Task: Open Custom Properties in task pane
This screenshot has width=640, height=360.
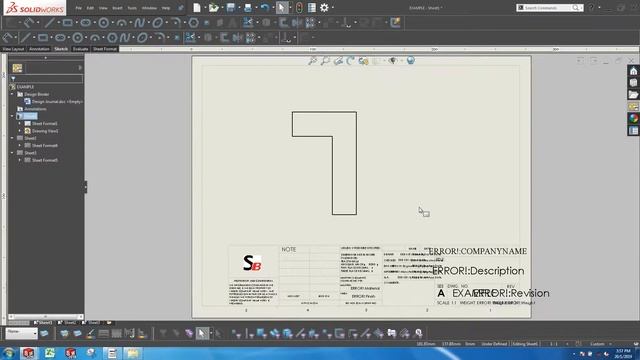Action: click(633, 130)
